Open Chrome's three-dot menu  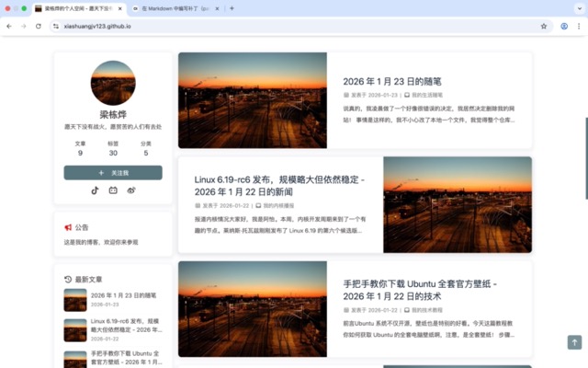[579, 26]
